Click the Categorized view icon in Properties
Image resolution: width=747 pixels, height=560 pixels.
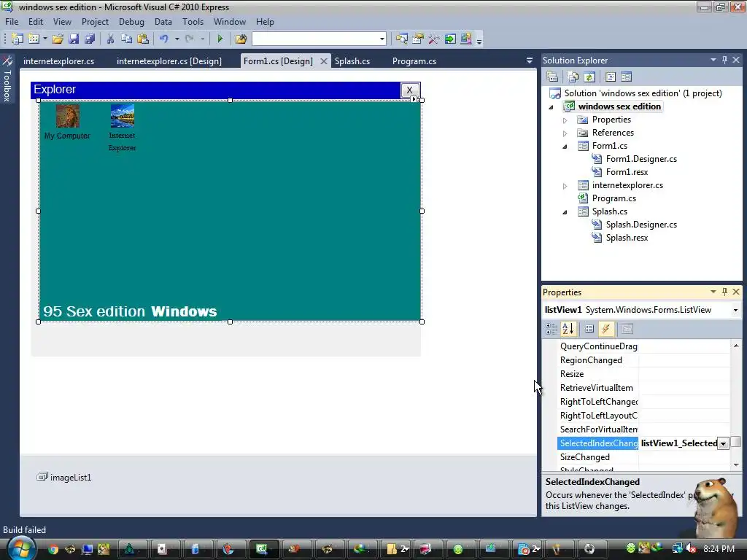551,329
